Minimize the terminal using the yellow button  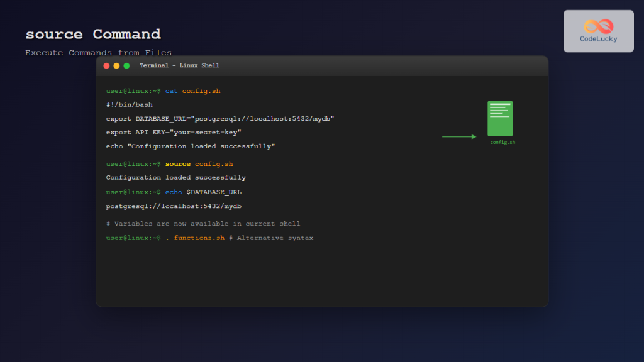click(x=116, y=66)
